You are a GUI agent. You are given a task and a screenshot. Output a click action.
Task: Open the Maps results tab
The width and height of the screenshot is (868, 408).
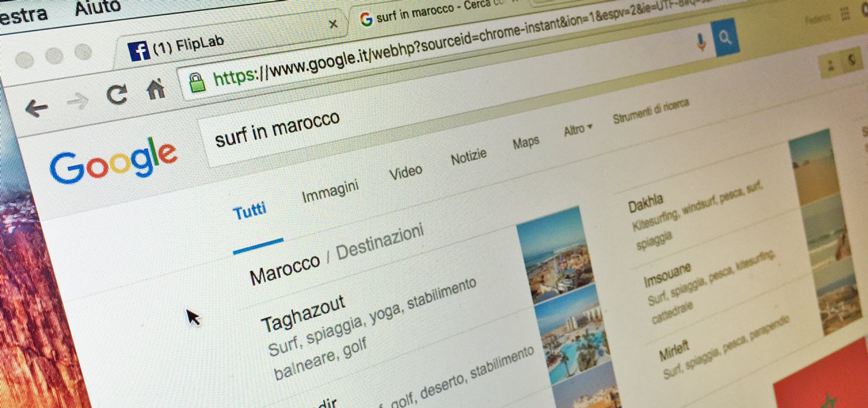526,143
